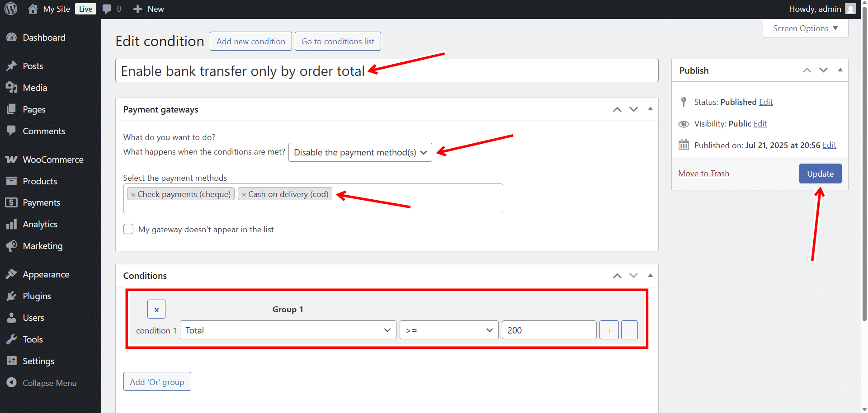Move Payment gateways panel up
This screenshot has height=413, width=868.
pyautogui.click(x=617, y=109)
